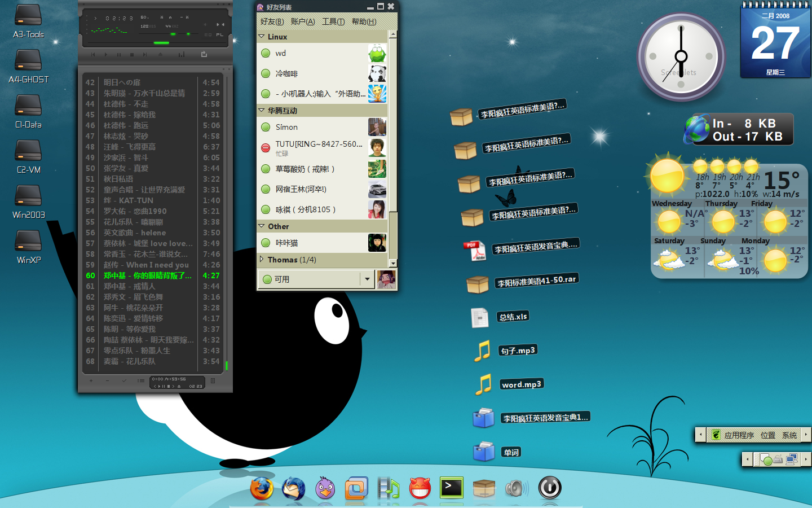Click the player's eject open-file button
The width and height of the screenshot is (812, 508).
[160, 54]
